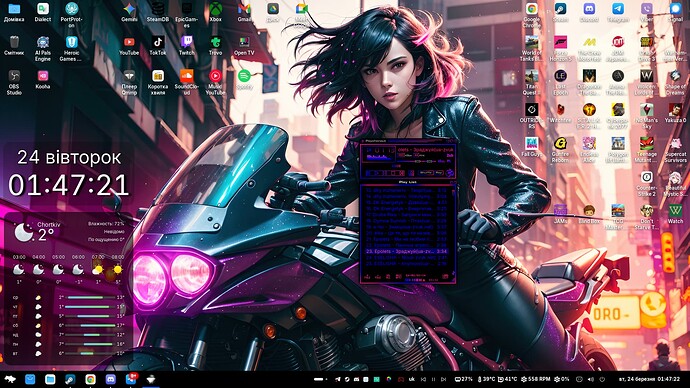Open the Music YouTube desktop shortcut
Screen dimensions: 690x388
point(215,82)
